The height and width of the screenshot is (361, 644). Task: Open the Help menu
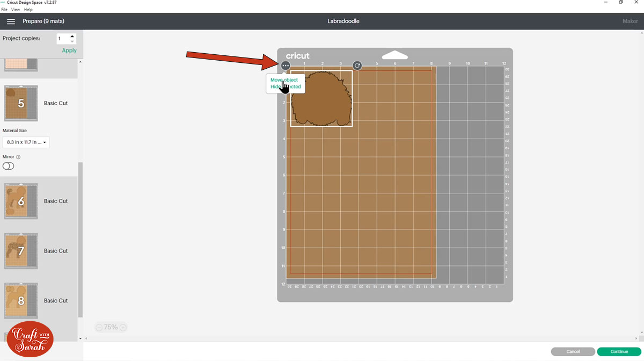(x=28, y=10)
